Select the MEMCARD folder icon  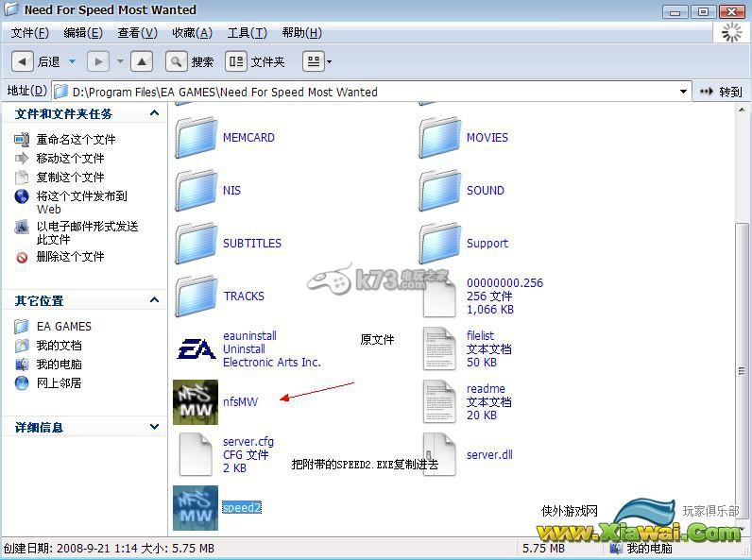coord(197,138)
